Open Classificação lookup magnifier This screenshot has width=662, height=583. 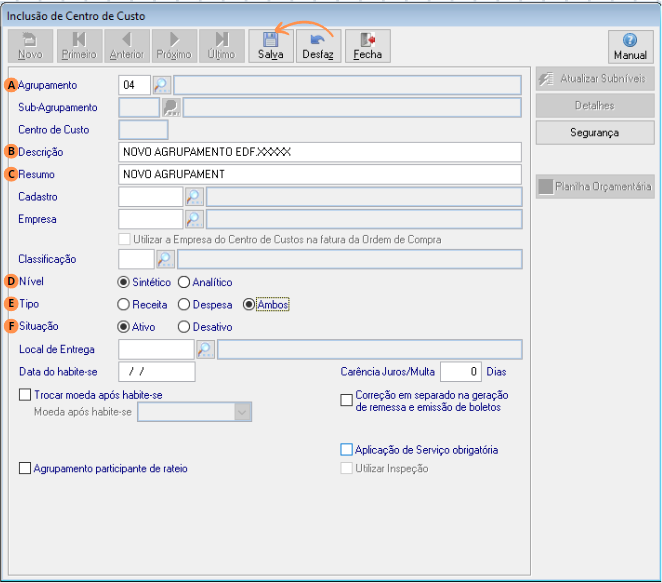[x=166, y=259]
